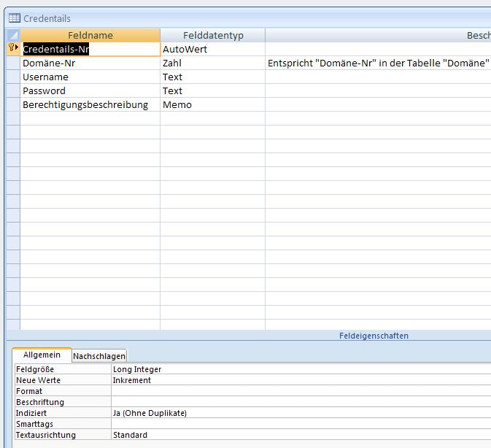The image size is (491, 448).
Task: Select the Username row selector
Action: tap(13, 77)
